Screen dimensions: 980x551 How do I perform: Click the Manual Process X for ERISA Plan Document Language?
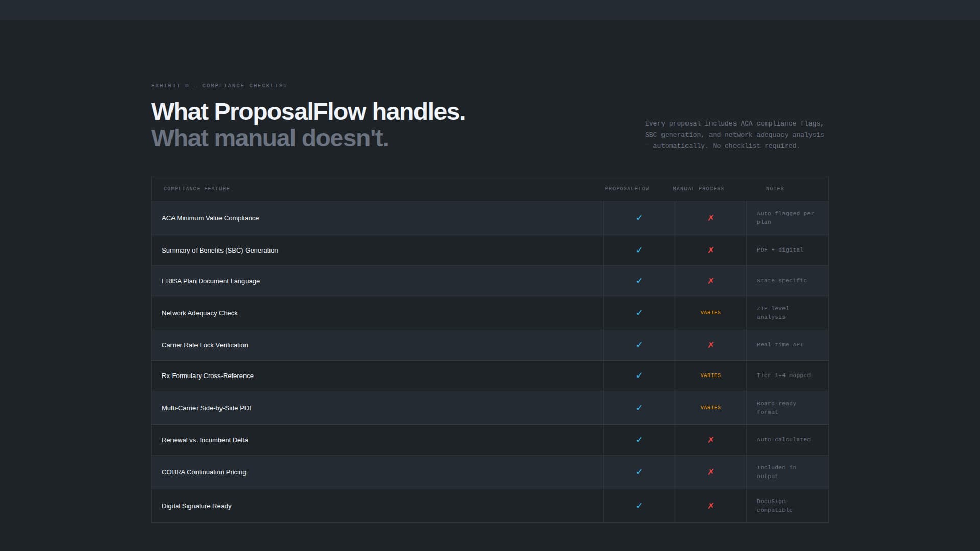click(x=710, y=281)
